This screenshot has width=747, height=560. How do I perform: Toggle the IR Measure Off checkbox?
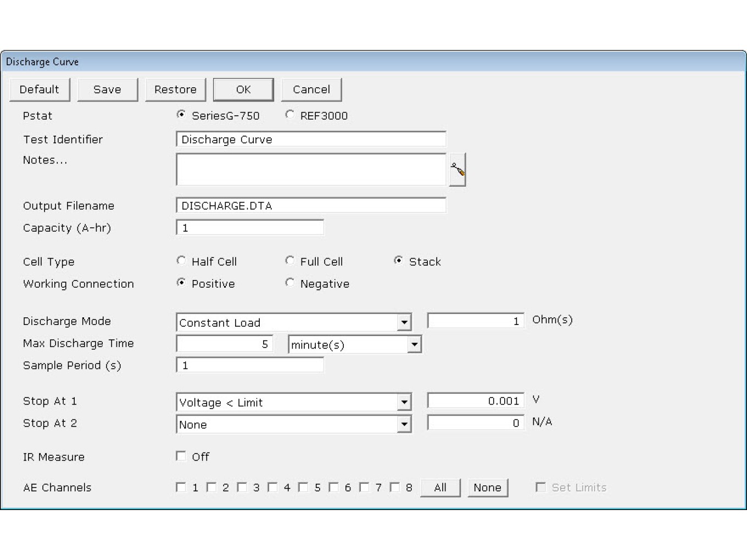point(181,456)
